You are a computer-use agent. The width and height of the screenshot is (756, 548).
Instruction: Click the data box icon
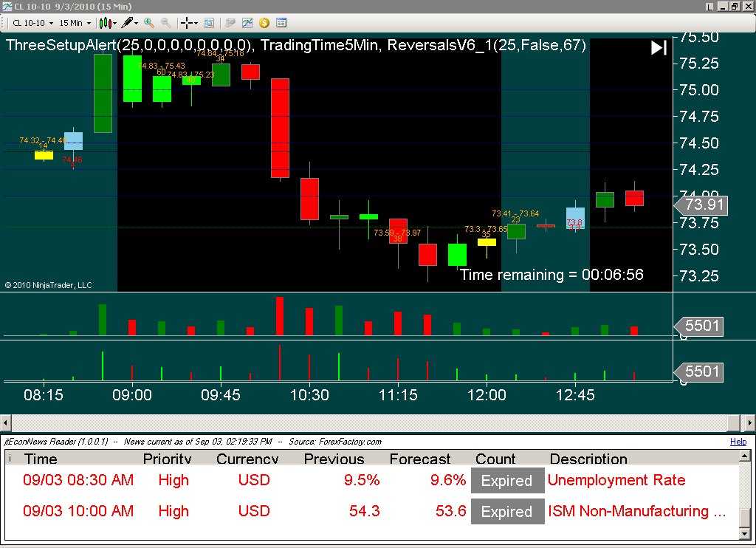[209, 23]
